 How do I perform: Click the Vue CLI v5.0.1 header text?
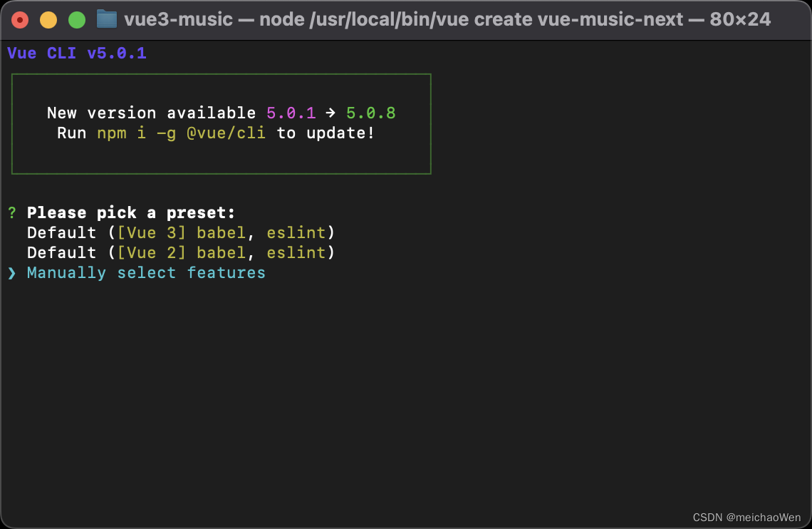pos(77,52)
